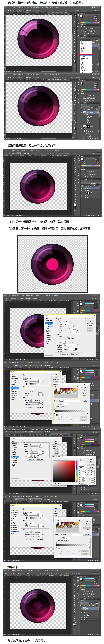Click 确定 in the 拾色器 color picker
104x644 pixels.
pos(91,459)
